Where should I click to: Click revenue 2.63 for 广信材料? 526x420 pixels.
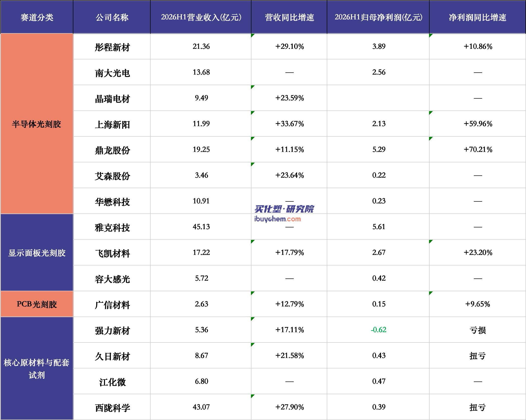[201, 304]
